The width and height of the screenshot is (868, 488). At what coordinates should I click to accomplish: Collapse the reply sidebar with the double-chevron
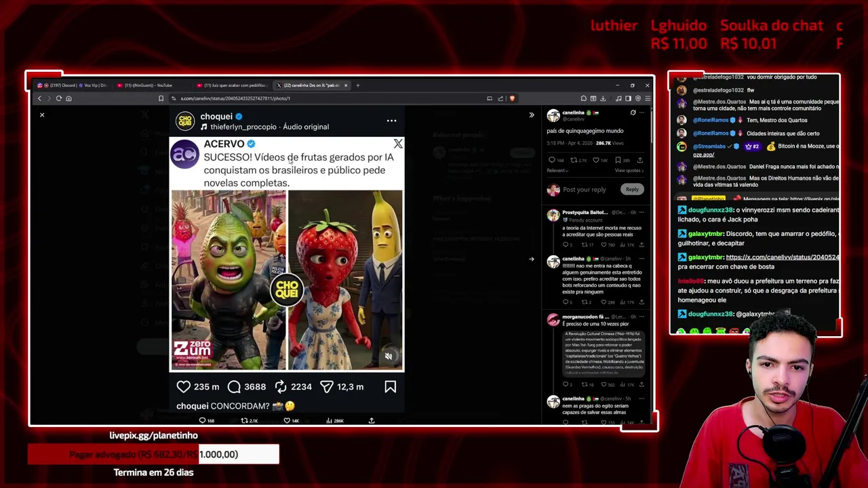tap(532, 115)
